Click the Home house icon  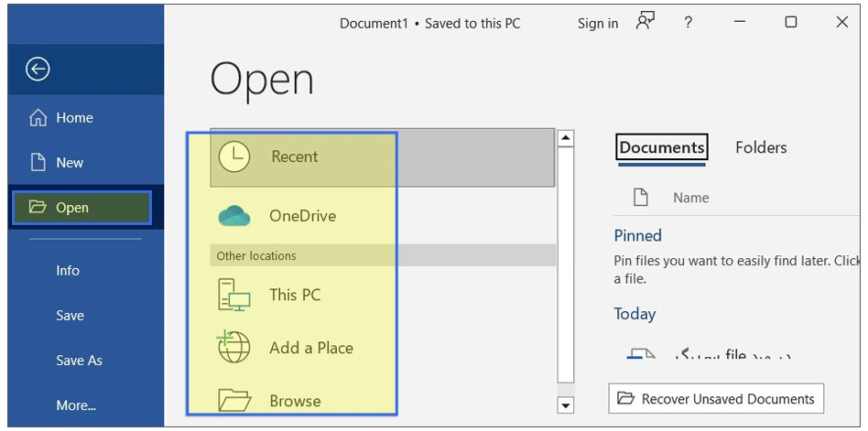38,117
